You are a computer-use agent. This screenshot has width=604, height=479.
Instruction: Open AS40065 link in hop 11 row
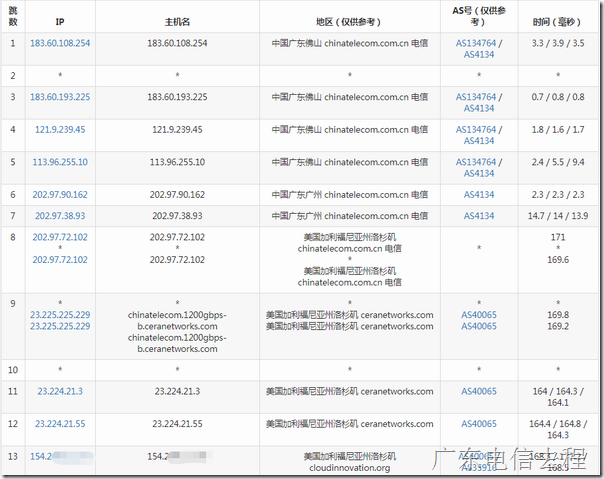479,391
